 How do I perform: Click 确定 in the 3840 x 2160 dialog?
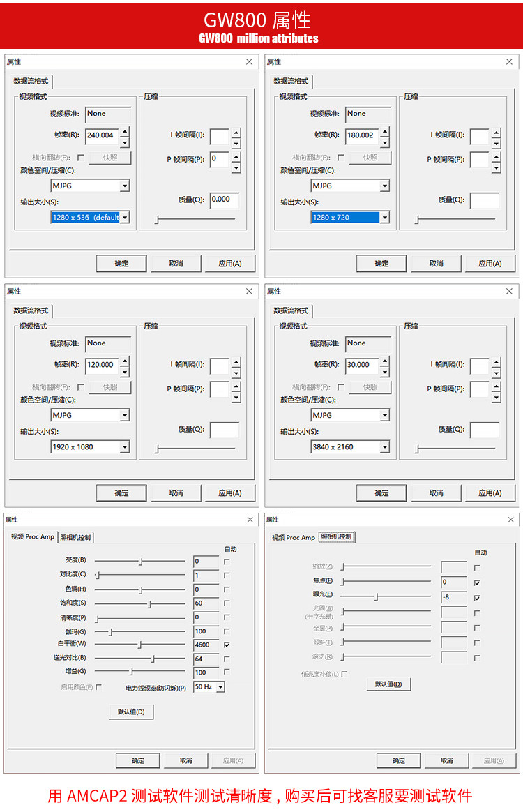click(x=381, y=493)
